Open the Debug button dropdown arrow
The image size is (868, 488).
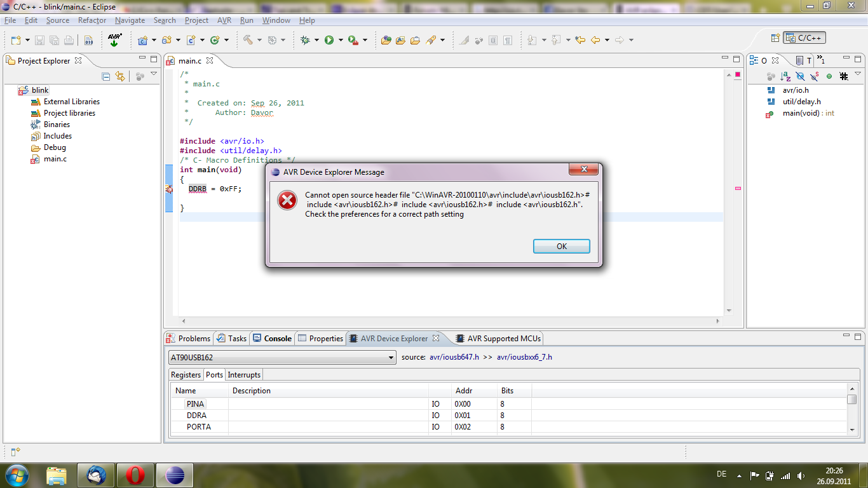[x=316, y=40]
